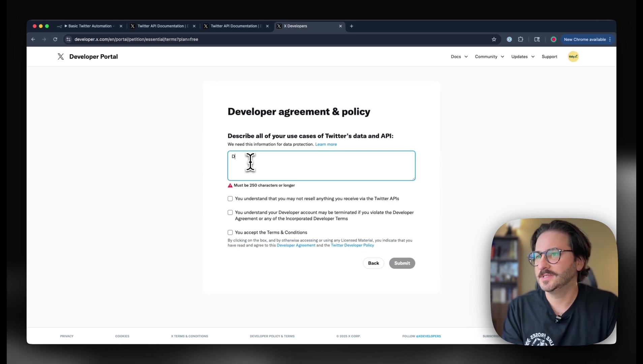Click the browser reload page icon

pyautogui.click(x=55, y=39)
